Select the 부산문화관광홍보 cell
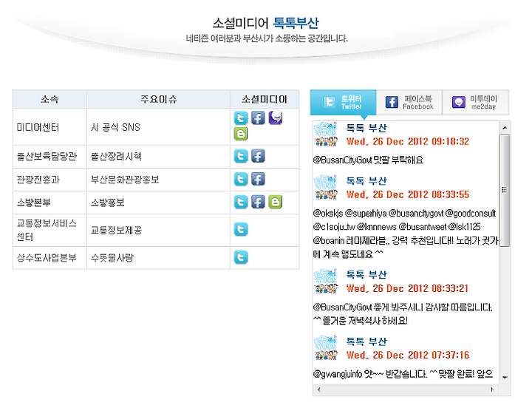The width and height of the screenshot is (532, 408). [158, 180]
